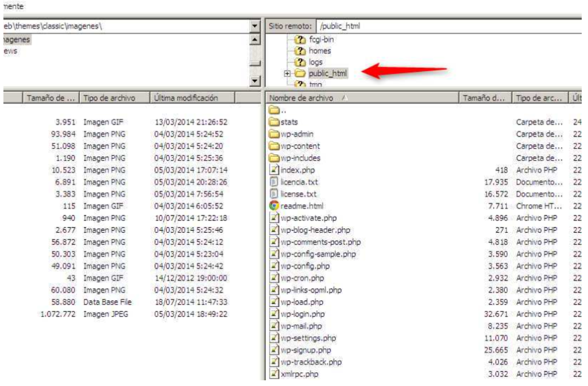Image resolution: width=588 pixels, height=386 pixels.
Task: Sort local files by Tipo de archivo
Action: pos(109,98)
